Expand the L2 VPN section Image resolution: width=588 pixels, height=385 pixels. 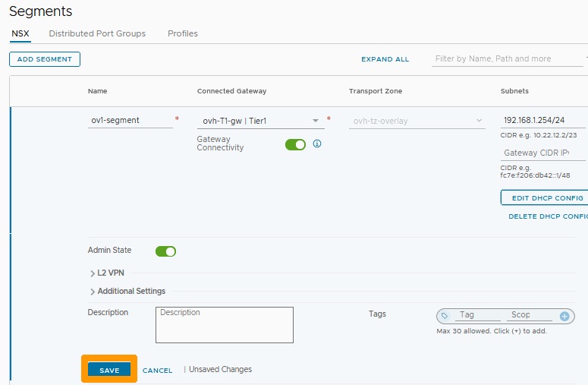(x=107, y=273)
